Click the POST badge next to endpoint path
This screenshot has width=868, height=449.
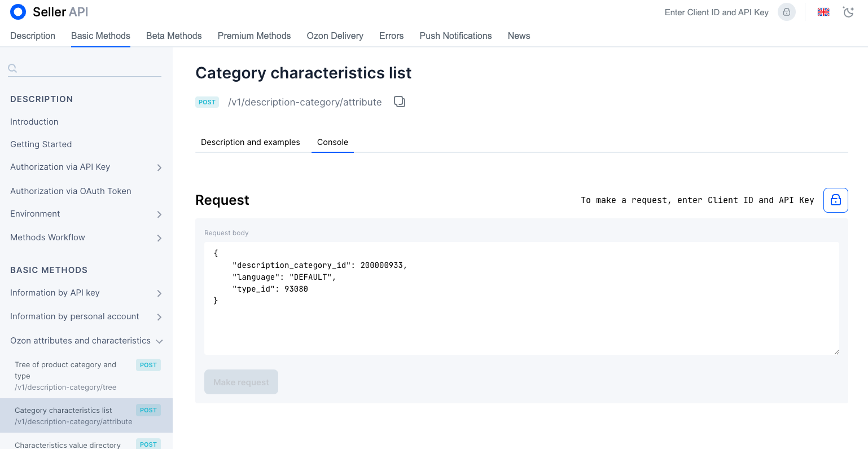point(207,102)
